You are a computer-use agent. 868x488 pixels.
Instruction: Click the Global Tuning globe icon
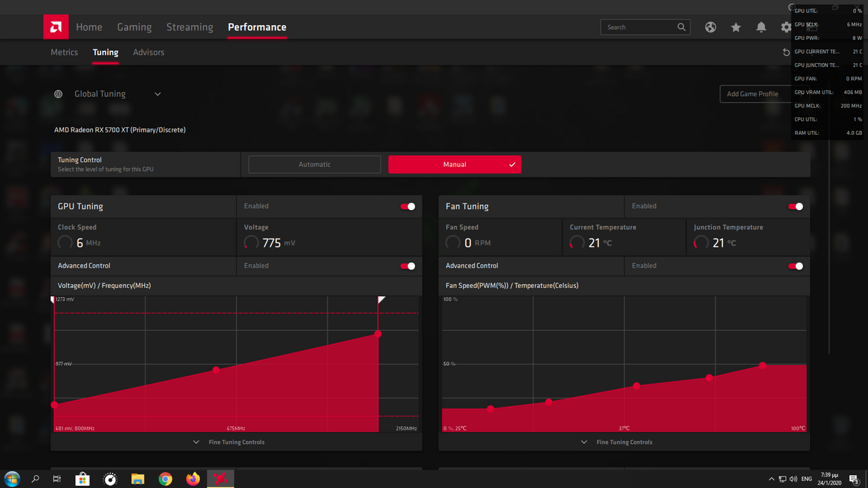point(58,94)
